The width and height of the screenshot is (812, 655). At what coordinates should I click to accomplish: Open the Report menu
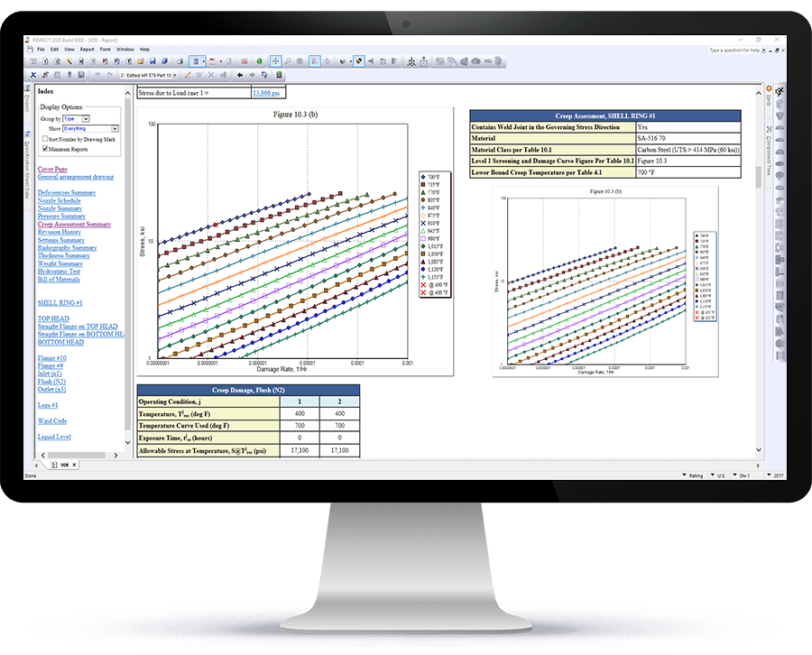click(87, 50)
